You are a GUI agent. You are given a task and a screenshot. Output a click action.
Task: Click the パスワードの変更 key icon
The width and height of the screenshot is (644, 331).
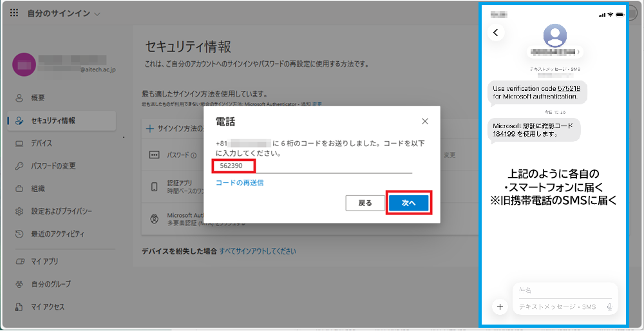pyautogui.click(x=19, y=166)
